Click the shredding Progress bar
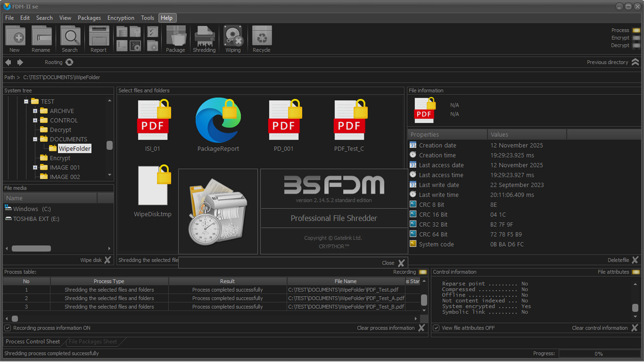The height and width of the screenshot is (362, 644). click(598, 354)
